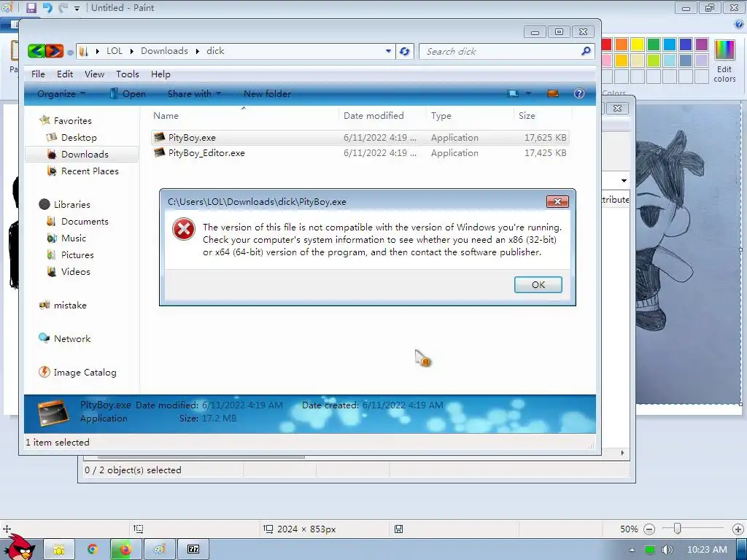This screenshot has height=560, width=747.
Task: Open Explorer help question mark icon
Action: (x=578, y=93)
